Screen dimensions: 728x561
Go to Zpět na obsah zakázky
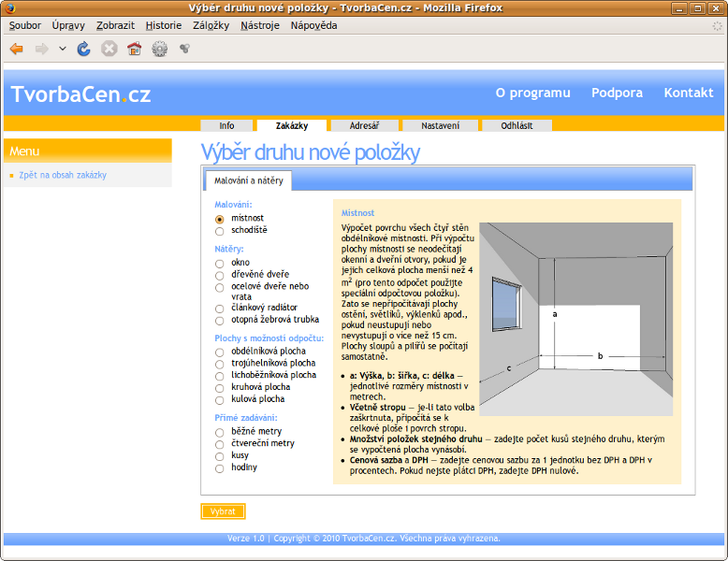pos(63,175)
